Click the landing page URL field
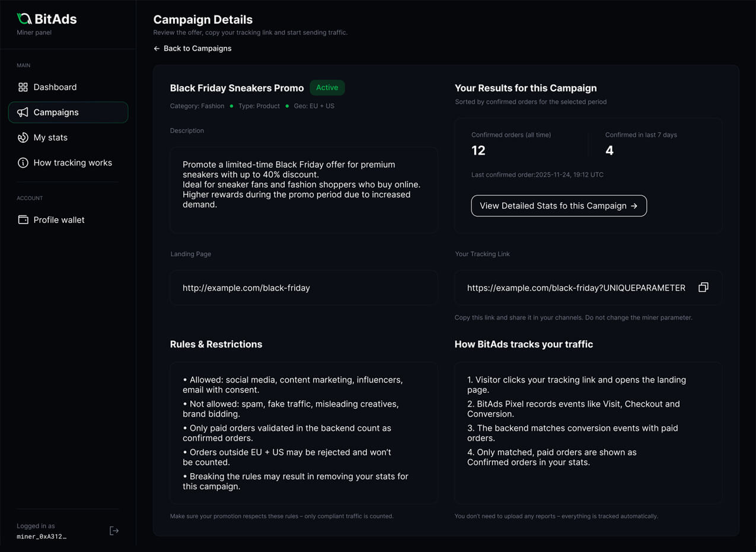The image size is (756, 552). click(304, 288)
